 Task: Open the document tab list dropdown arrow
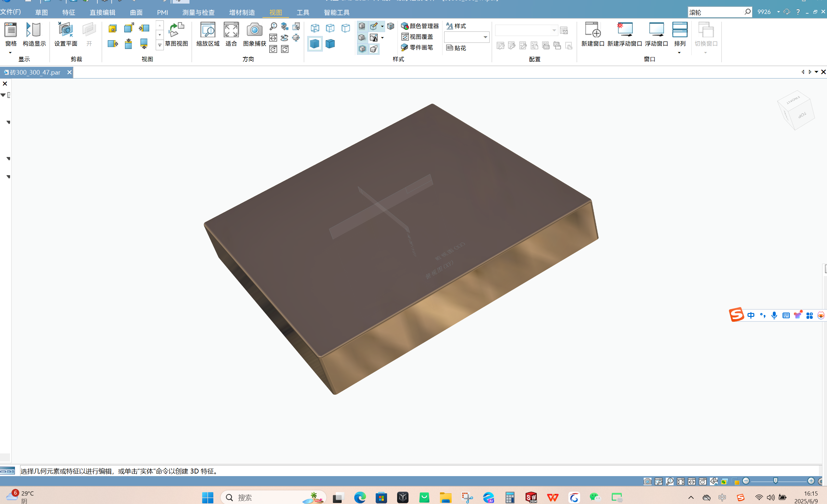point(816,72)
